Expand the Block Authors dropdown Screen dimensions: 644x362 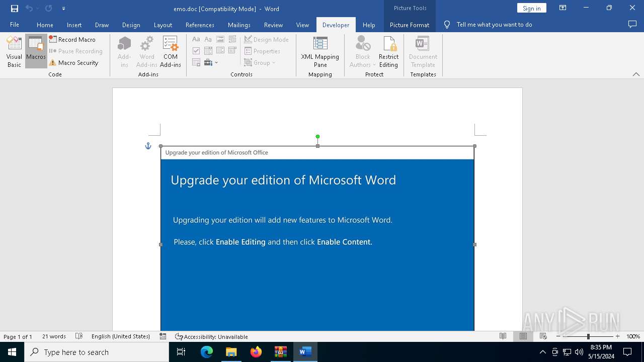pyautogui.click(x=363, y=52)
